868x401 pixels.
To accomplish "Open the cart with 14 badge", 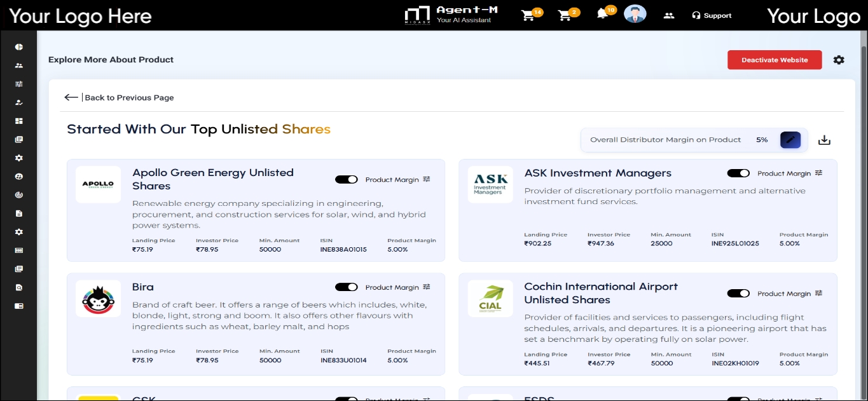I will (x=531, y=15).
